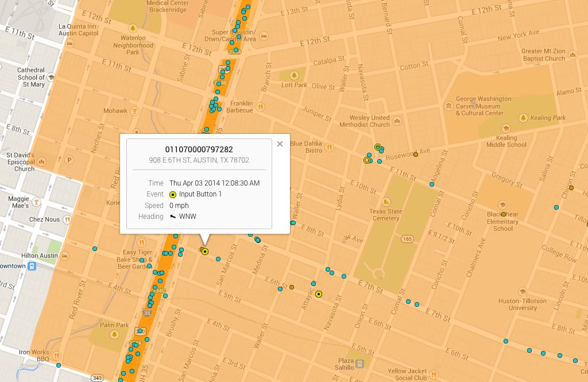Click the Wesley United Methodist Church icon
Image resolution: width=588 pixels, height=382 pixels.
coord(397,121)
